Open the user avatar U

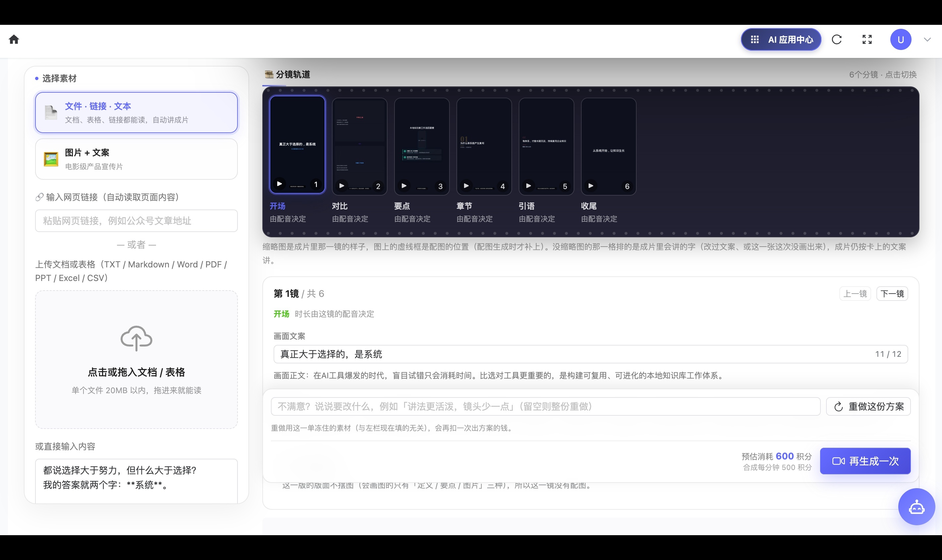pyautogui.click(x=901, y=40)
